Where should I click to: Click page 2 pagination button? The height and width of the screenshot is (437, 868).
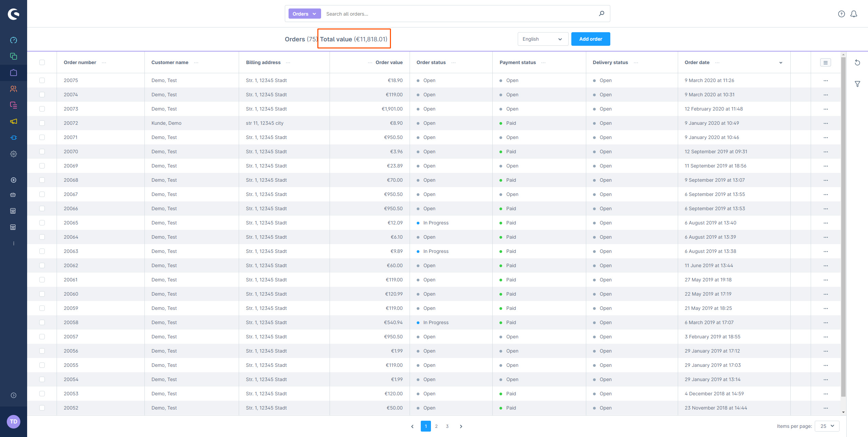tap(437, 426)
